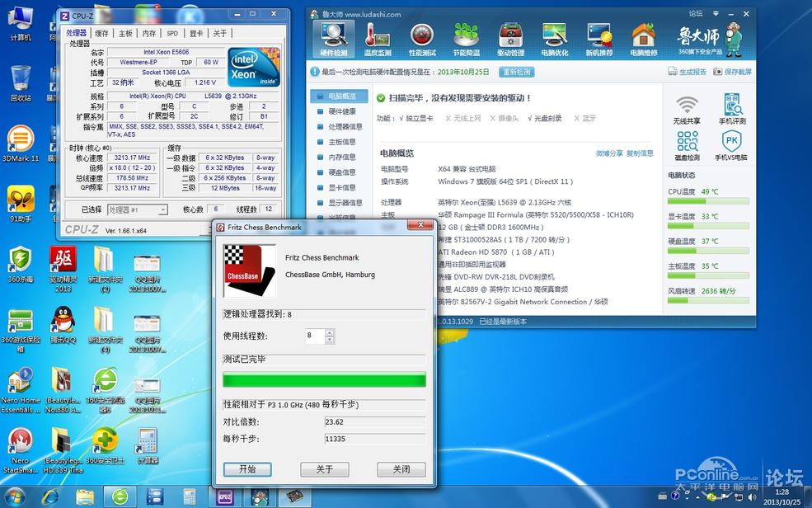Click the 对比倍数 value field 23.62

point(374,422)
